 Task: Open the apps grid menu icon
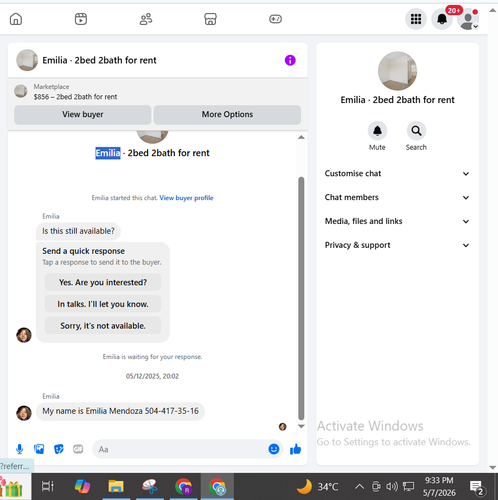416,19
